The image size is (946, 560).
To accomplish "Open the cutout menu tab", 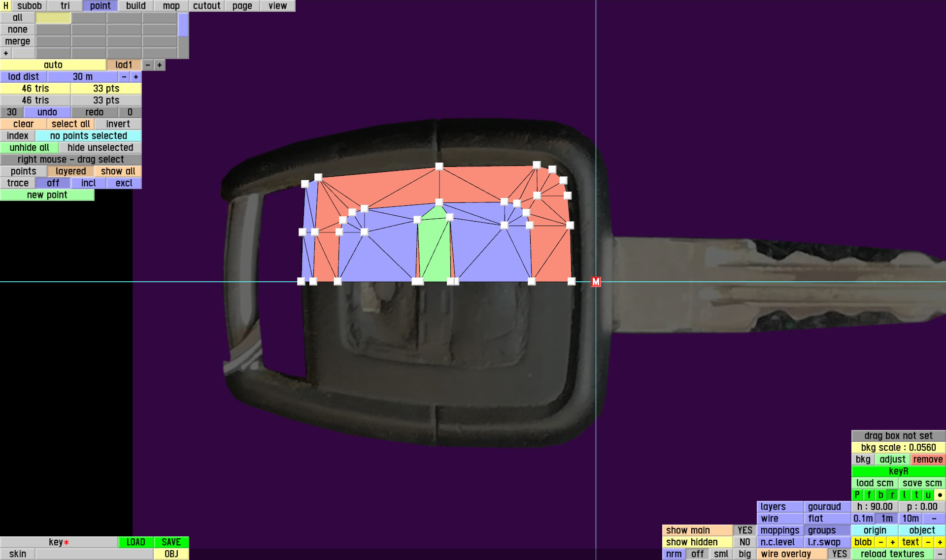I will click(206, 6).
